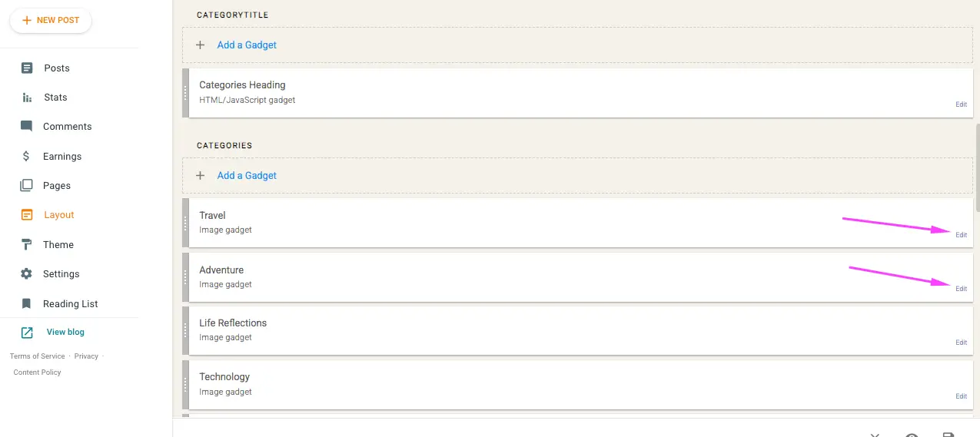Click the Posts icon in sidebar
The image size is (980, 437).
pyautogui.click(x=27, y=68)
